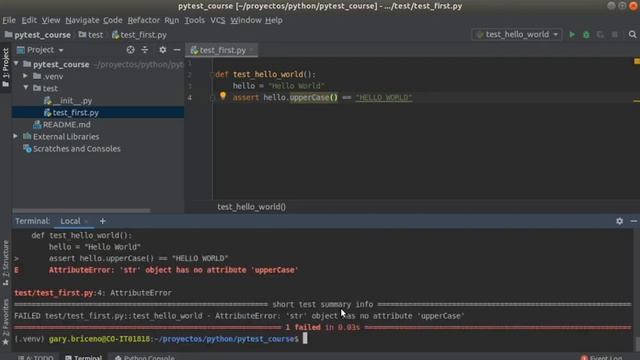
Task: Open the View menu
Action: (51, 20)
